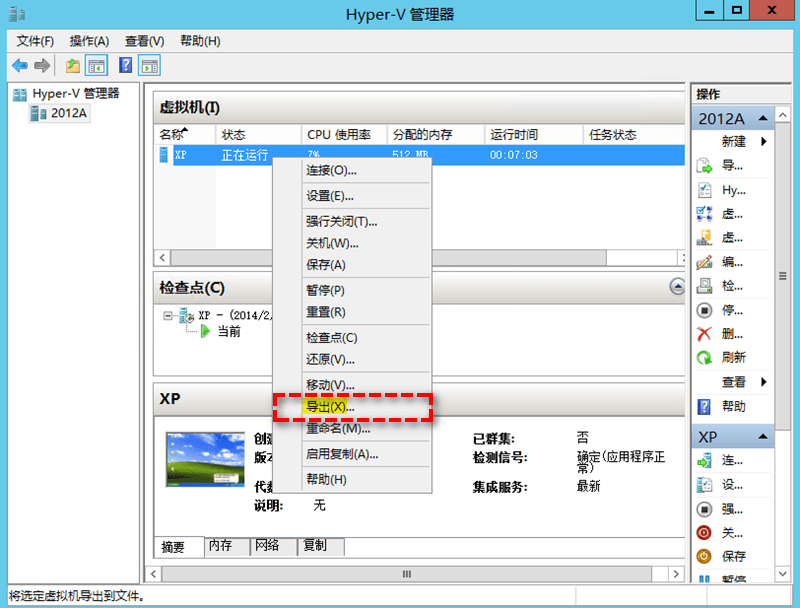Screen dimensions: 800x608
Task: Choose 设置(E)... from the context menu
Action: point(352,196)
